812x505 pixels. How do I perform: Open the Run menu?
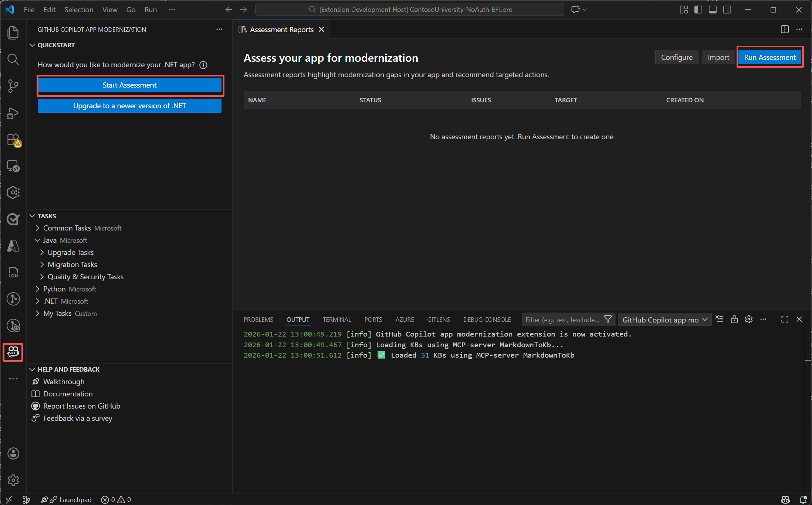pyautogui.click(x=150, y=10)
